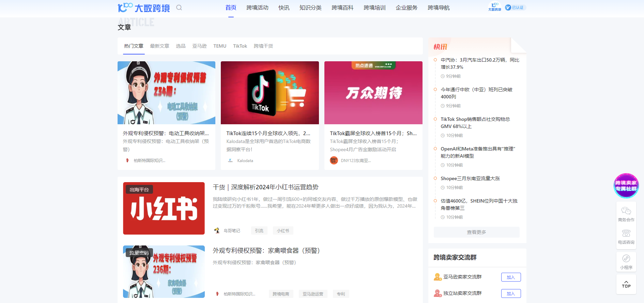Screen dimensions: 644x303
Task: Open news 今年通行中欧（中亚）班列已突破4000列
Action: [x=477, y=93]
